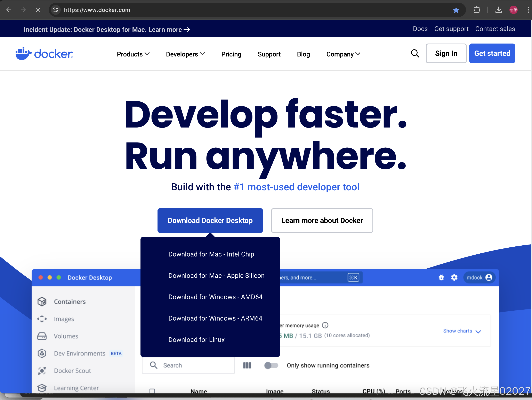
Task: Click Volumes label in sidebar
Action: click(66, 336)
